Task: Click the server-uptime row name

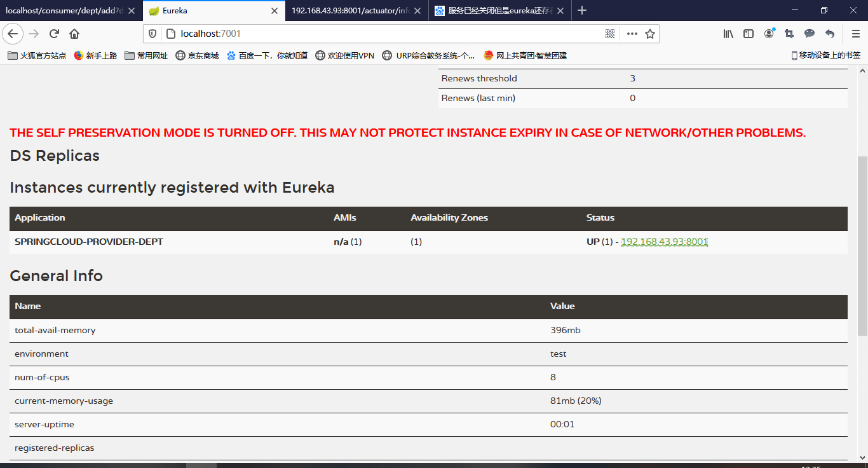Action: [44, 424]
